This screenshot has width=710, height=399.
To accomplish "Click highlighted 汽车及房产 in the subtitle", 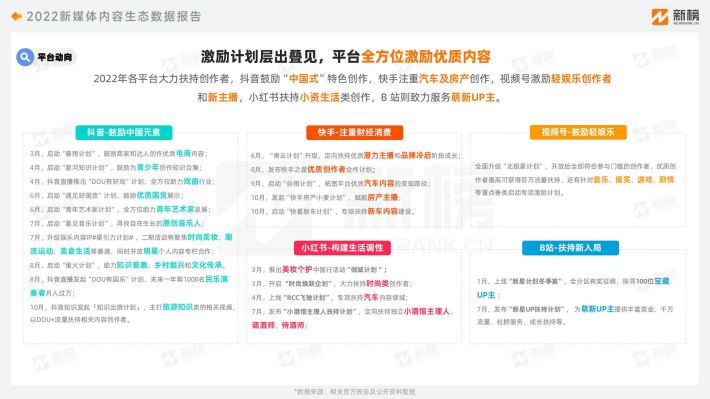I will coord(444,79).
